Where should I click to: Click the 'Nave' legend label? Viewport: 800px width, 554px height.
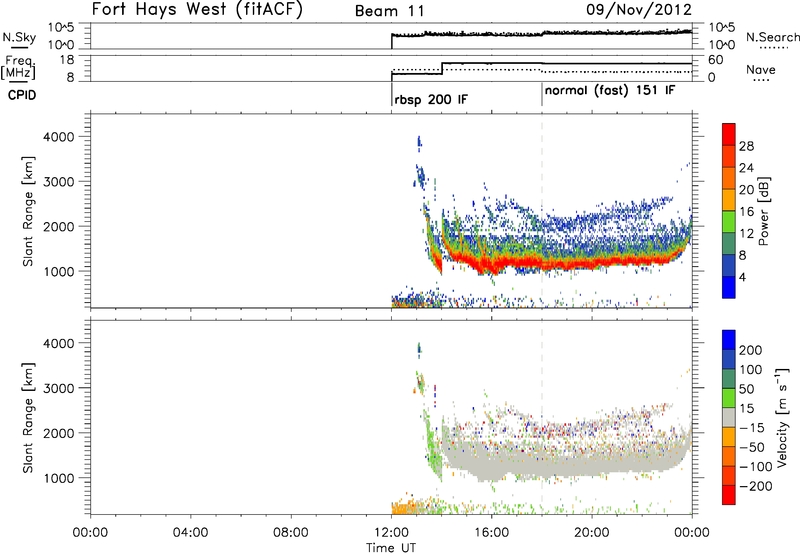[x=760, y=69]
